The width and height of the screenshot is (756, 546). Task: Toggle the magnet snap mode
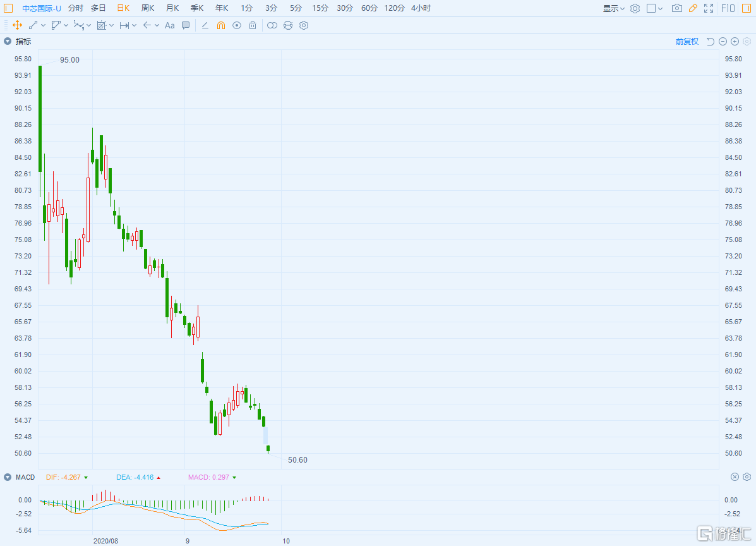[221, 25]
